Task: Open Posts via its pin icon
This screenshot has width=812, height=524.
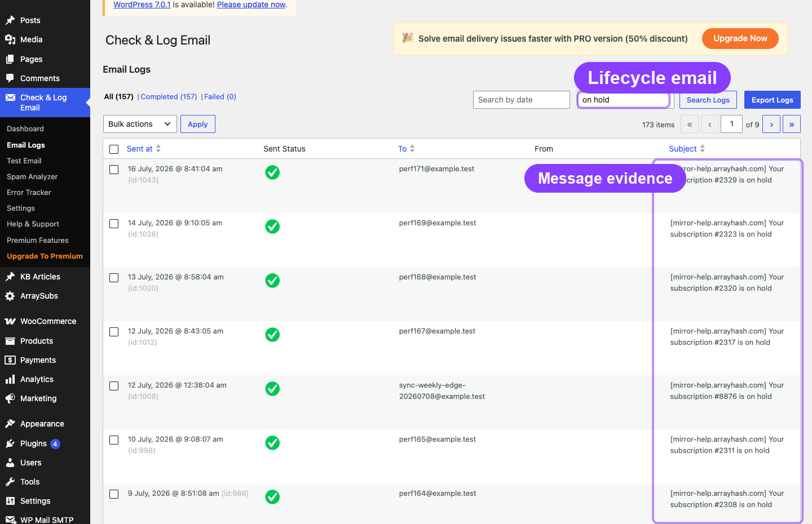Action: (x=10, y=20)
